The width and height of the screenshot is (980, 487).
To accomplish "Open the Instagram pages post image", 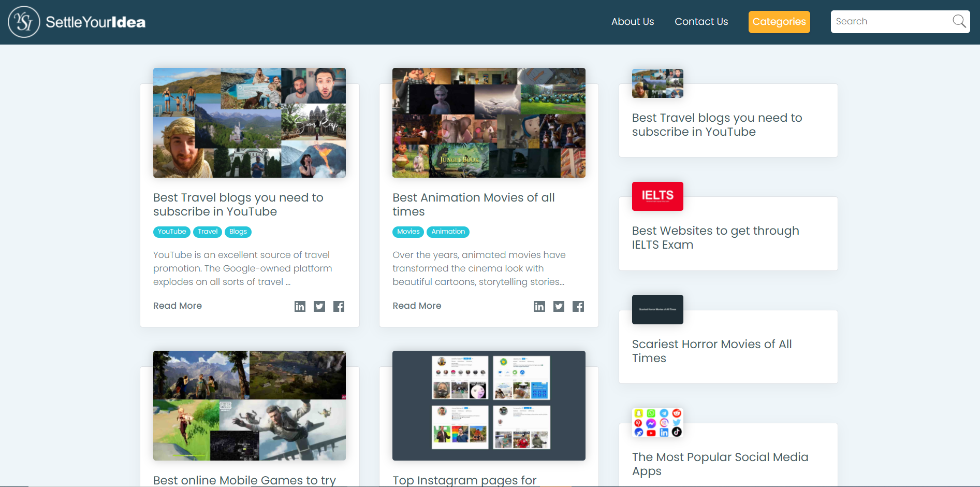I will (489, 405).
